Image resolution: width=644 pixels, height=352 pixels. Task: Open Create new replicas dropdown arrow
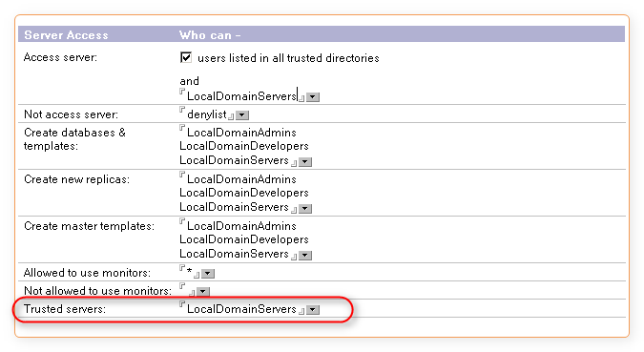[x=305, y=209]
